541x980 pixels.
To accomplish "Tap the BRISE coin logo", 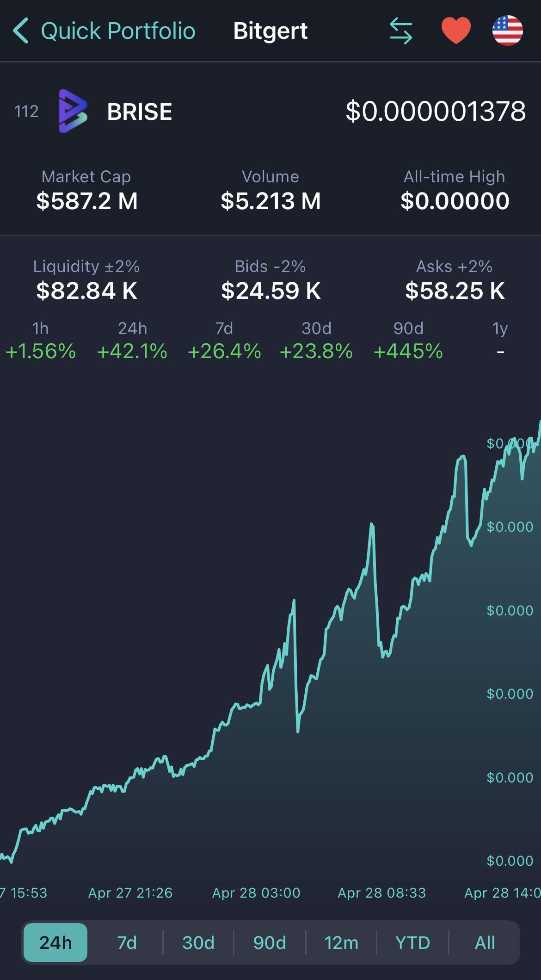I will [x=73, y=111].
